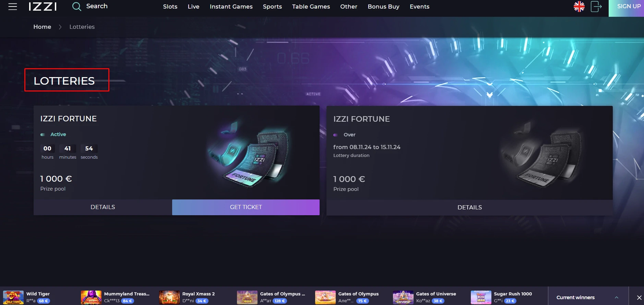Go to the Events page
This screenshot has height=305, width=644.
(419, 7)
